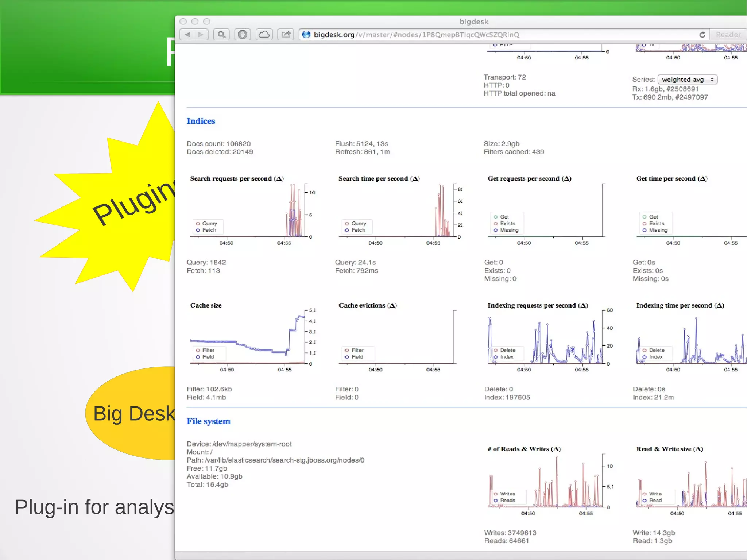
Task: Toggle Exists series in Get time chart
Action: 653,223
